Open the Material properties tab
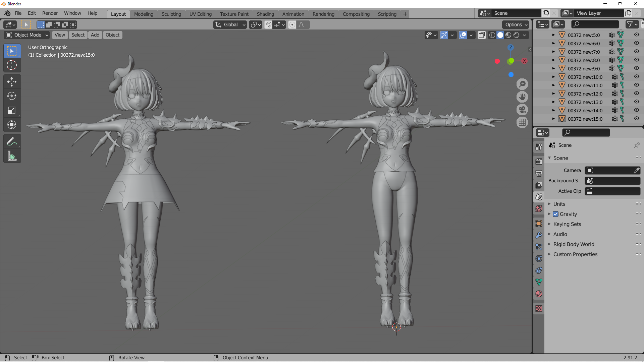Viewport: 644px width, 362px height. (x=539, y=294)
